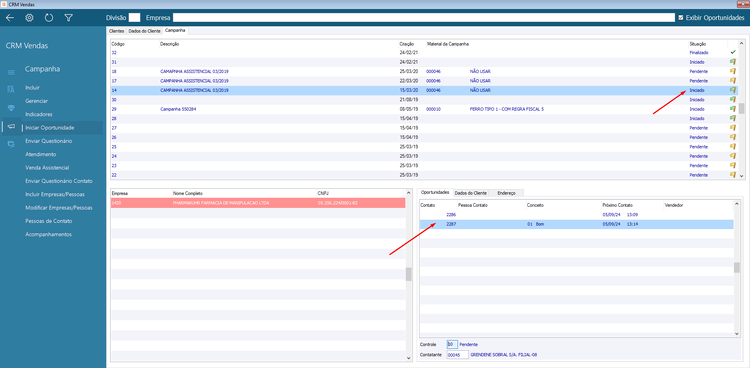Image resolution: width=750 pixels, height=368 pixels.
Task: Switch to the Clientes tab
Action: point(117,31)
